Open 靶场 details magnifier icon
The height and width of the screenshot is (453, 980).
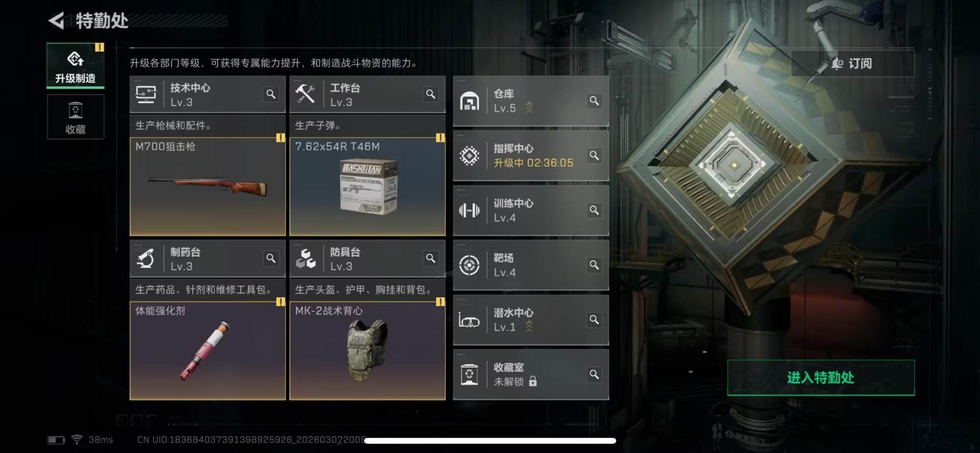pos(594,265)
